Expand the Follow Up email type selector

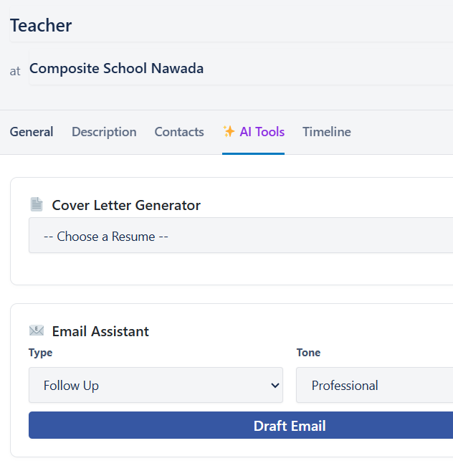pyautogui.click(x=156, y=386)
